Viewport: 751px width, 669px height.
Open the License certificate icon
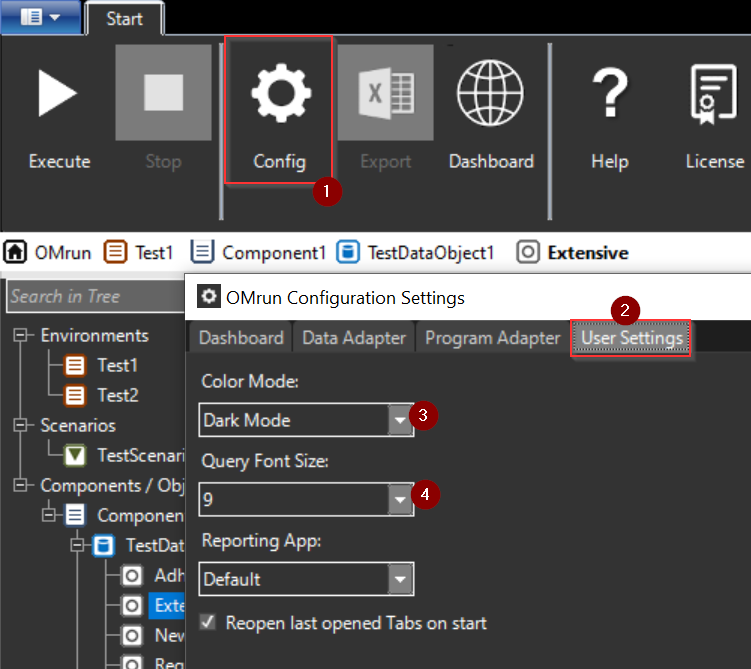[x=713, y=94]
